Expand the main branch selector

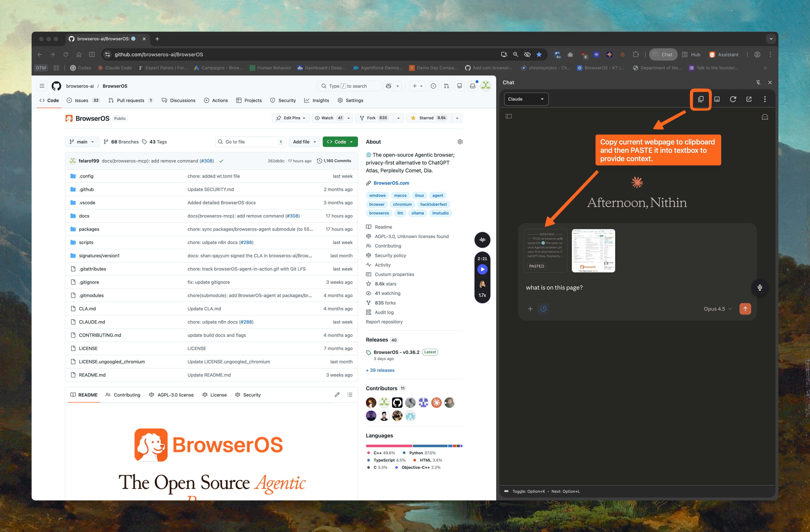pyautogui.click(x=82, y=142)
